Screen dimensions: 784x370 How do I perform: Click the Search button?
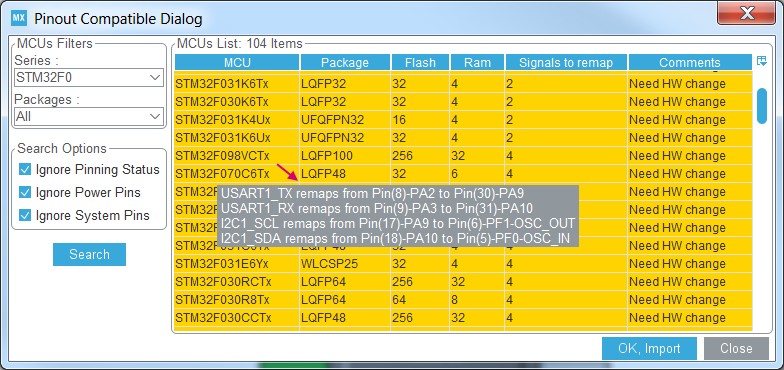pyautogui.click(x=90, y=254)
